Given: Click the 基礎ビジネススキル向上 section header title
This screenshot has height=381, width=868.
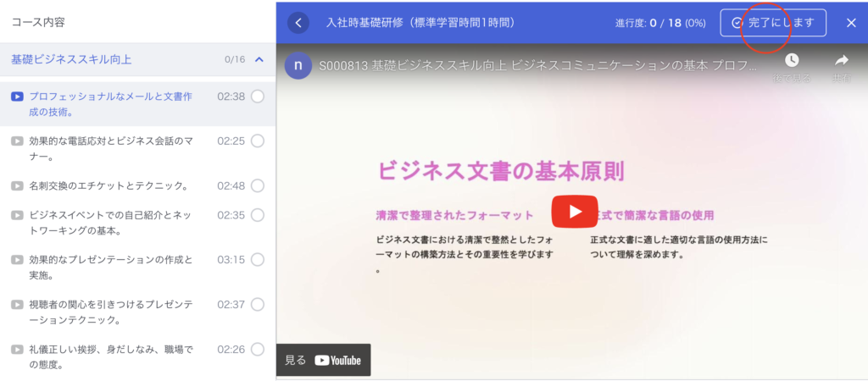Looking at the screenshot, I should pyautogui.click(x=71, y=60).
